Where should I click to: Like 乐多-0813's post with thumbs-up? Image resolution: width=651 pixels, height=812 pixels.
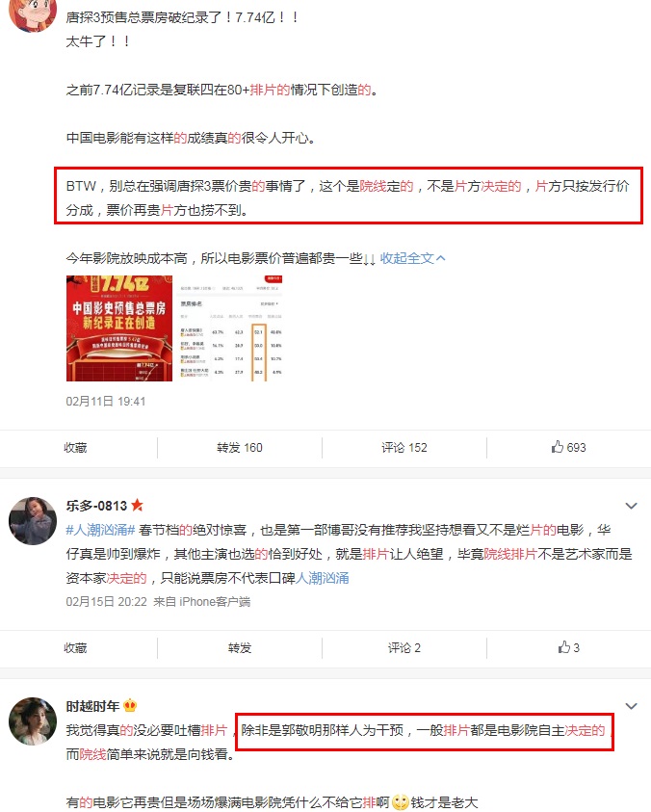tap(568, 647)
